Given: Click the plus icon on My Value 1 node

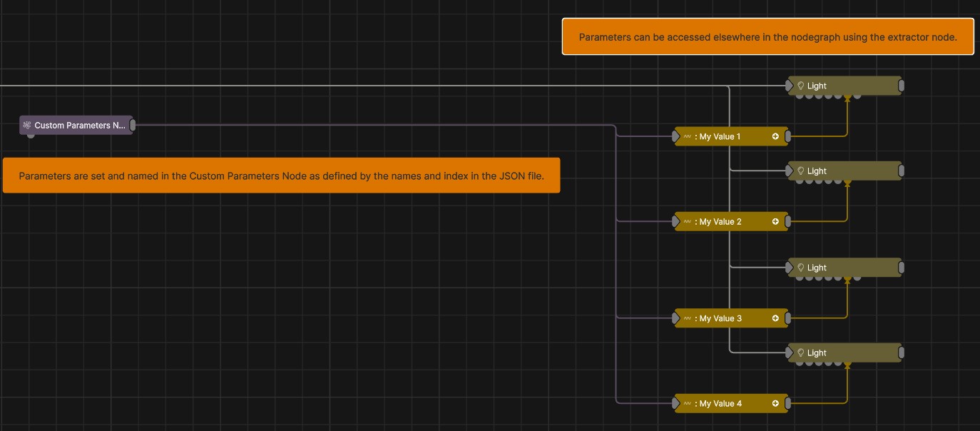Looking at the screenshot, I should [x=775, y=136].
